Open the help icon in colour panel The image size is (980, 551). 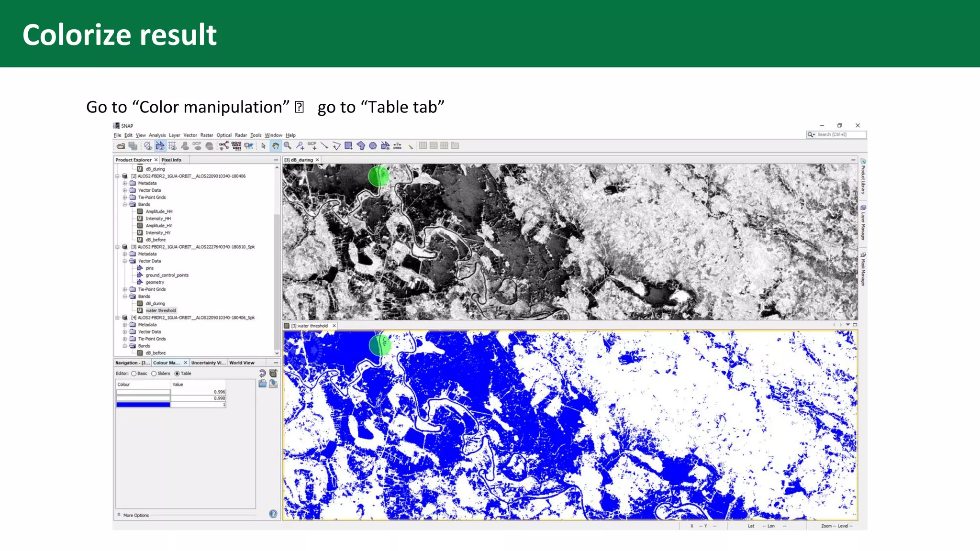pos(273,514)
